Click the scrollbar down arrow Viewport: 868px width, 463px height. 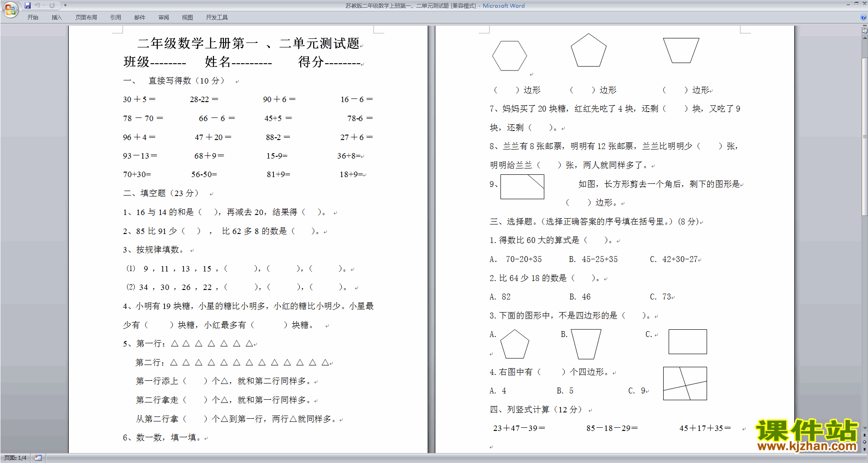(x=864, y=428)
